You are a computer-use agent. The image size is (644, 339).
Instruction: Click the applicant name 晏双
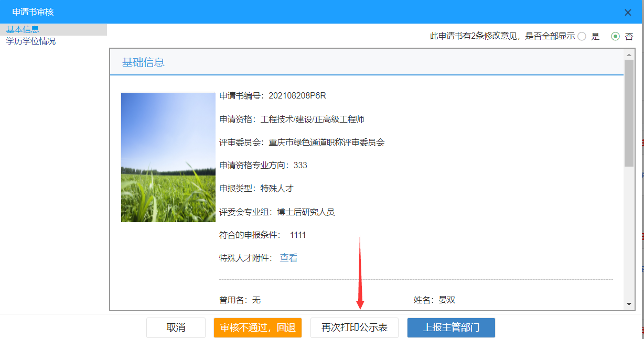[x=448, y=300]
